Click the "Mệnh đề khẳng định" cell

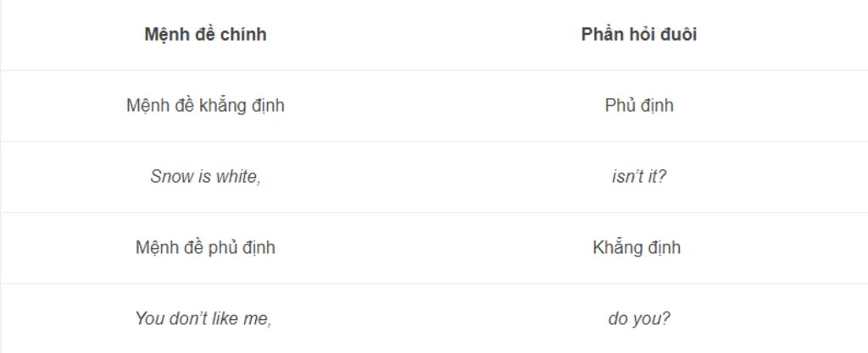[205, 105]
